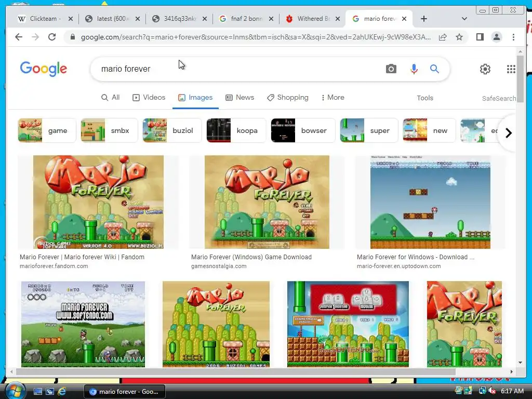The image size is (532, 399).
Task: Filter images by koopa chip
Action: [236, 130]
